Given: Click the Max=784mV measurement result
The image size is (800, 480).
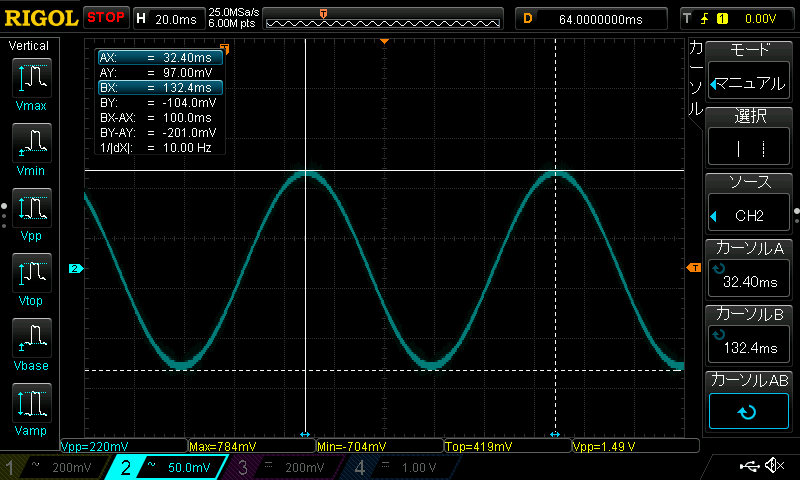Looking at the screenshot, I should [252, 446].
